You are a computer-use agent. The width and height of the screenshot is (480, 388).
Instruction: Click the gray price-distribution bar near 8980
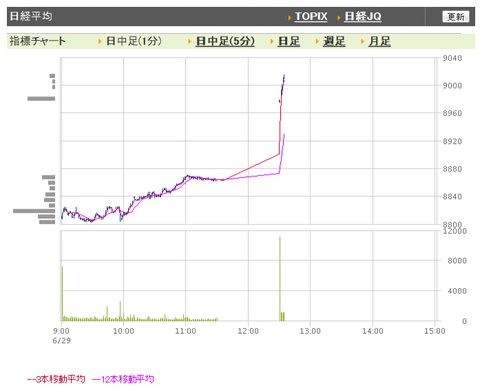[41, 99]
